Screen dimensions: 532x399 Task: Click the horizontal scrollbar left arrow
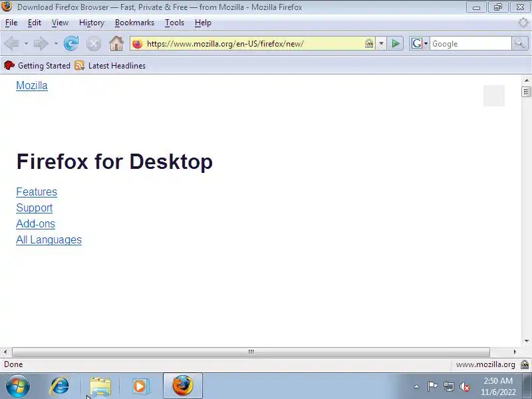[5, 352]
